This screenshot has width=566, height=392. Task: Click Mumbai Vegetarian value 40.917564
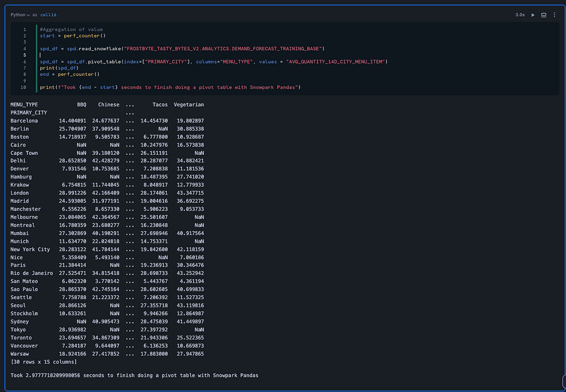click(190, 233)
